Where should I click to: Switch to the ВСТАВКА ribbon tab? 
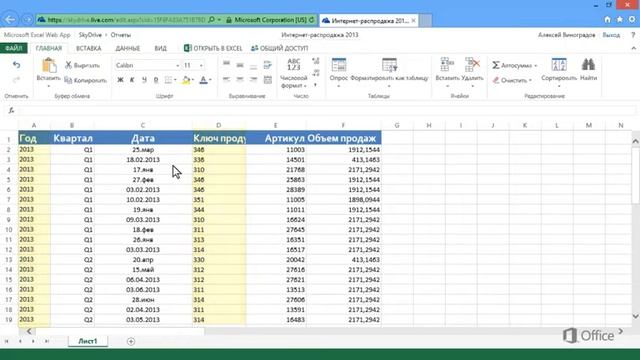point(89,48)
